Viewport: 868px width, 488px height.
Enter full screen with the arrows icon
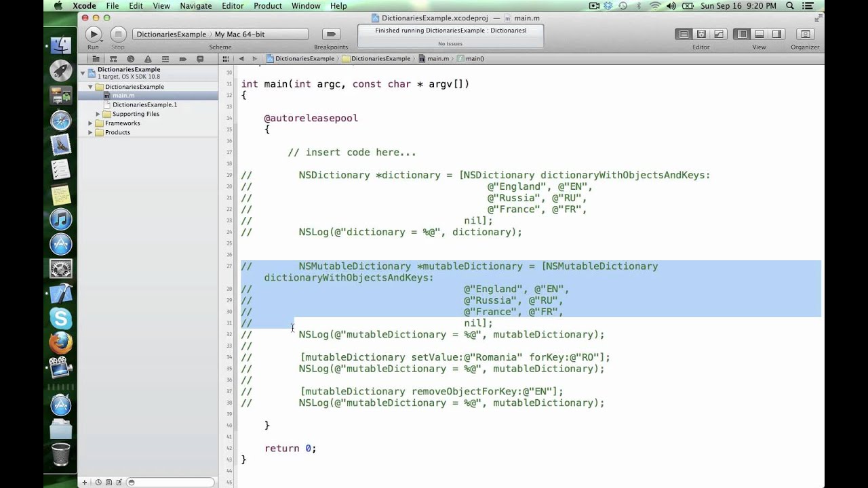[x=817, y=18]
